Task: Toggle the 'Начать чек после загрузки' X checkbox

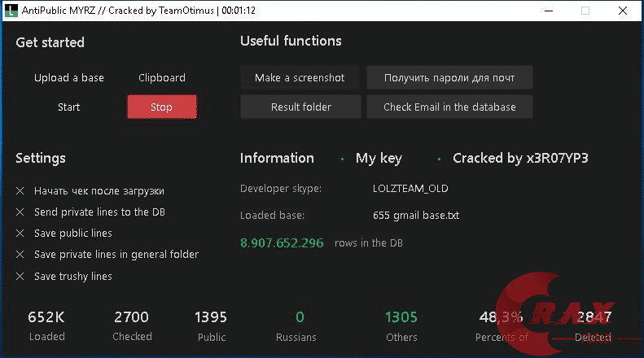Action: (20, 191)
